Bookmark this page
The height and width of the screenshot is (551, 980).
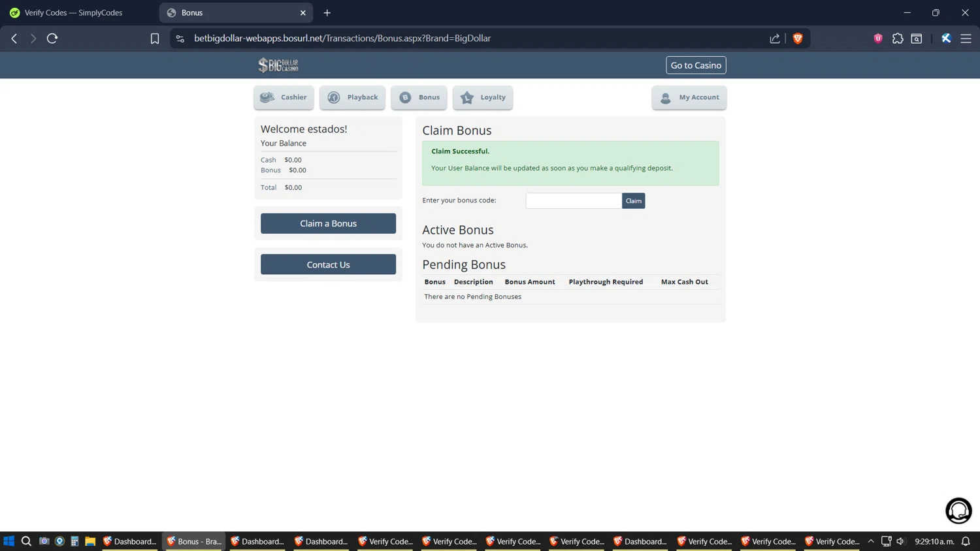[155, 39]
